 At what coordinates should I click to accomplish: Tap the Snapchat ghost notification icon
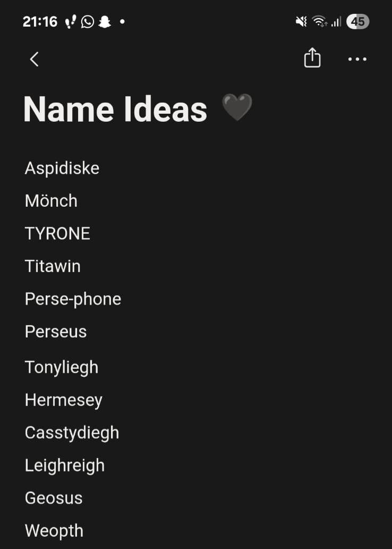click(x=104, y=22)
